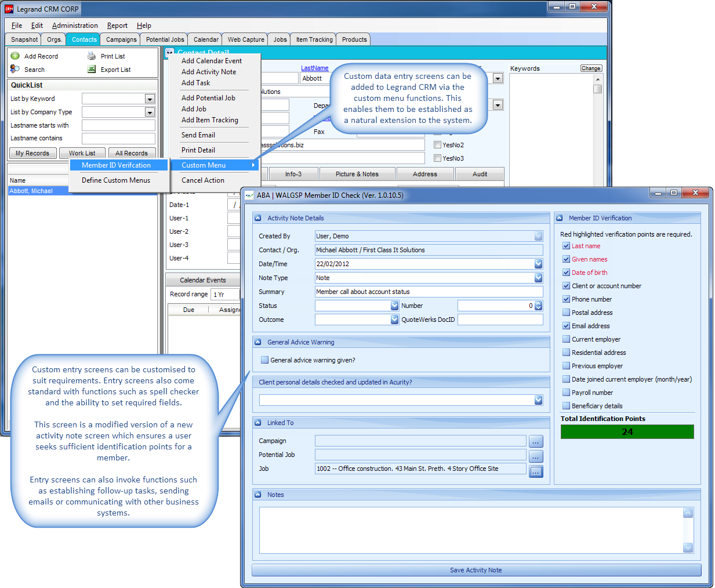715x588 pixels.
Task: Click the All Records button
Action: click(132, 153)
